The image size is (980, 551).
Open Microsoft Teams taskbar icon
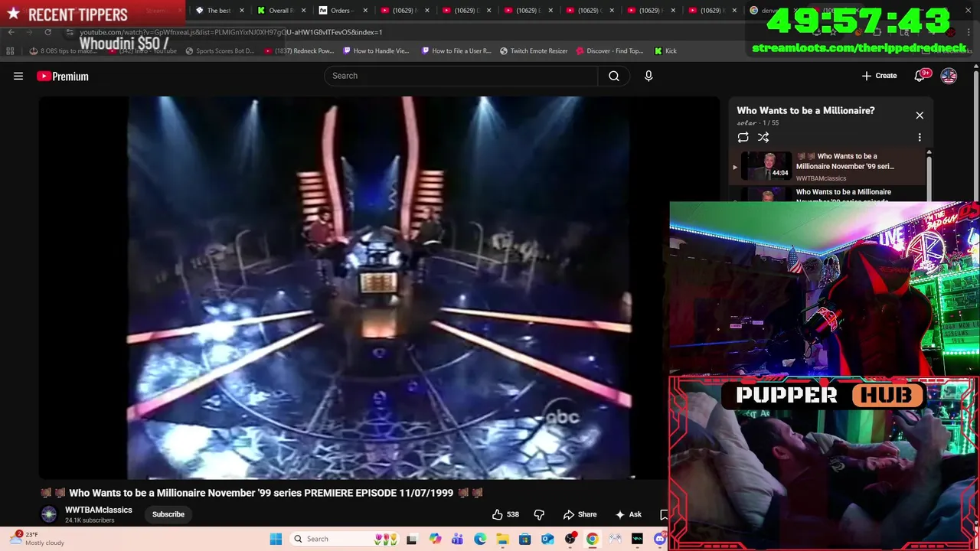click(458, 539)
